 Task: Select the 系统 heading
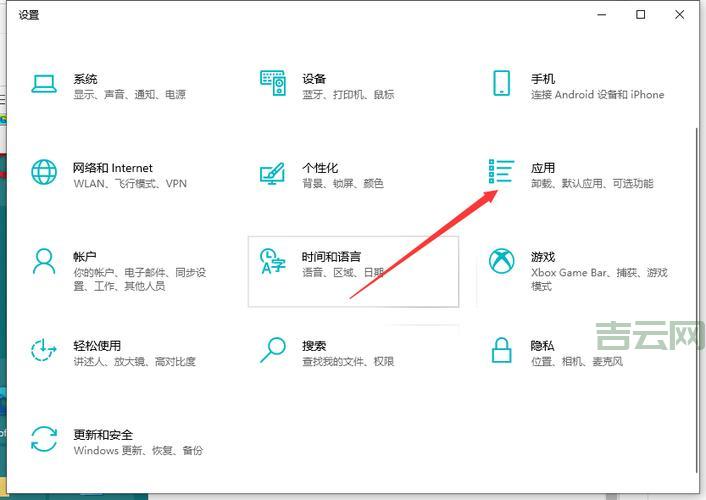pyautogui.click(x=85, y=79)
